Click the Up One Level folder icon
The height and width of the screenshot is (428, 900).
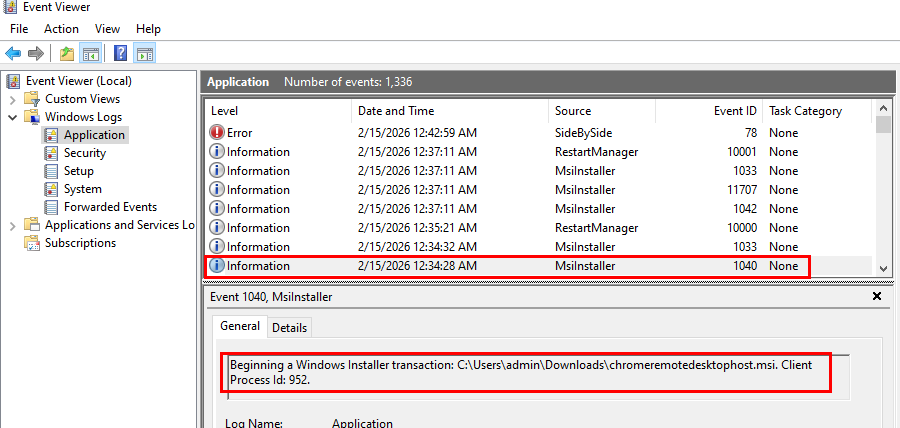[67, 54]
